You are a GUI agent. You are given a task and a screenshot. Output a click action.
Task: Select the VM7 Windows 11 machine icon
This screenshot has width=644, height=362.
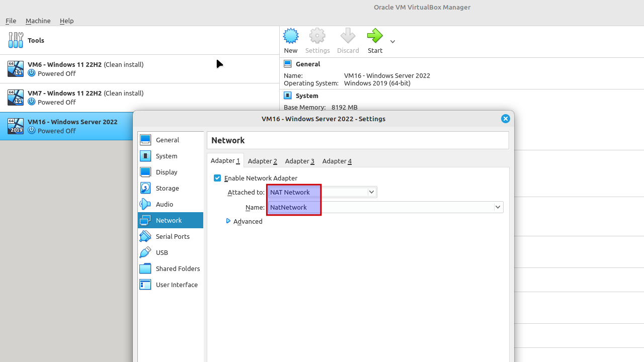pos(16,98)
